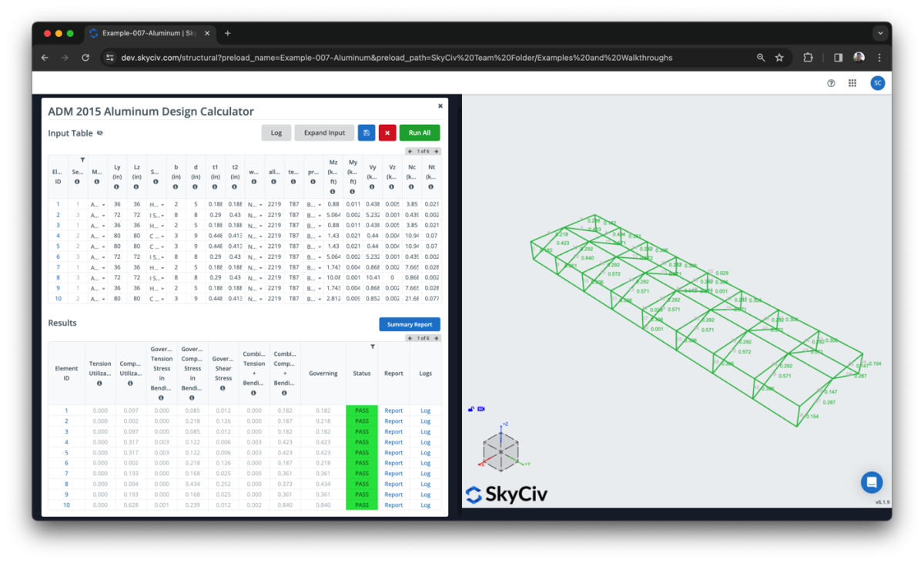
Task: Click the blue save icon next to Run All
Action: 367,132
